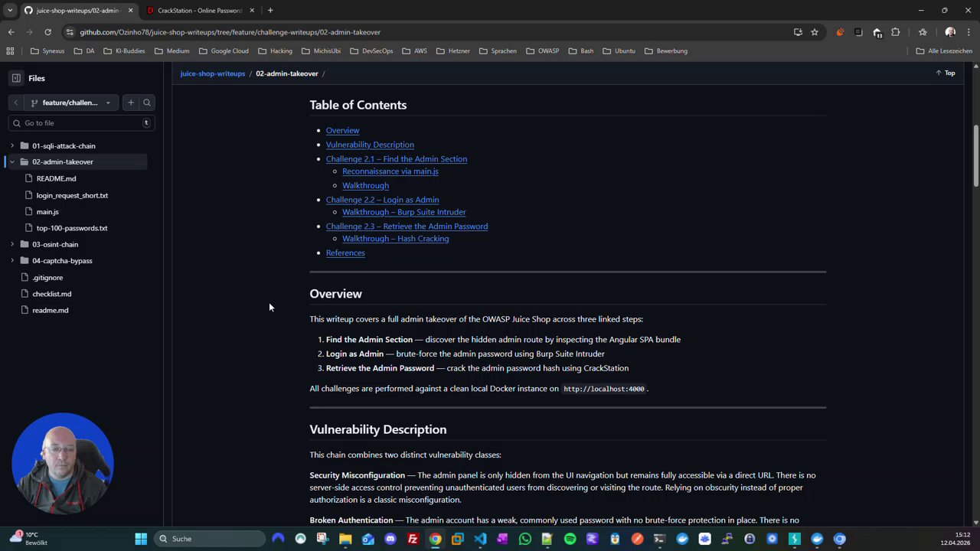
Task: Open the Google Cloud bookmark folder
Action: pos(224,51)
